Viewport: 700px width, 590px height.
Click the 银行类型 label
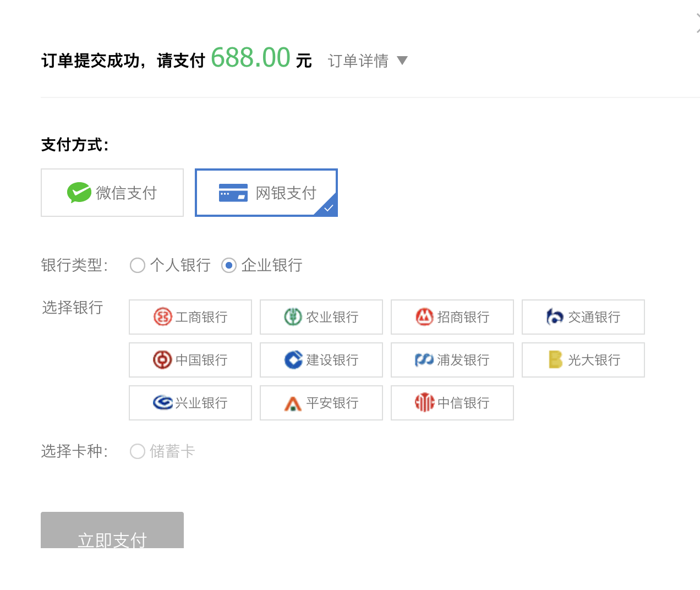tap(74, 265)
